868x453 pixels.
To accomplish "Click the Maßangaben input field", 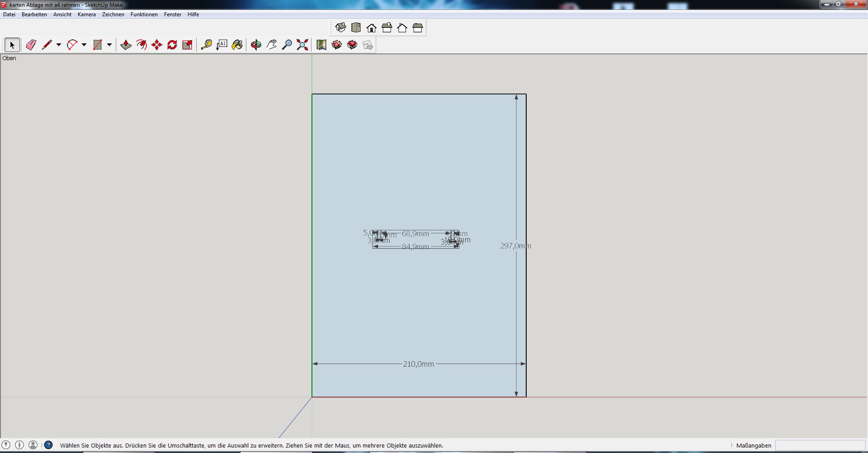I will [x=820, y=445].
